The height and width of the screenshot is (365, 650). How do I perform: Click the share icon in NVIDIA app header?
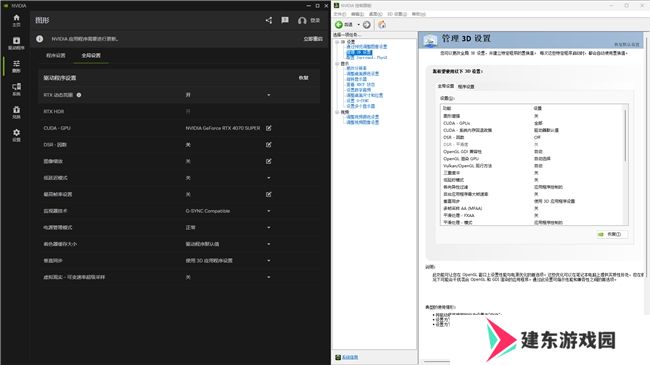coord(269,20)
